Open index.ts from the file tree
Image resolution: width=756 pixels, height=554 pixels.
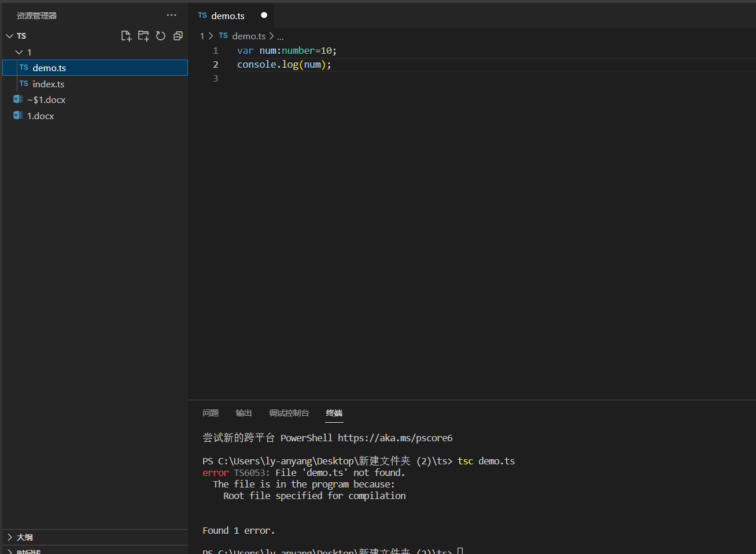click(x=95, y=84)
